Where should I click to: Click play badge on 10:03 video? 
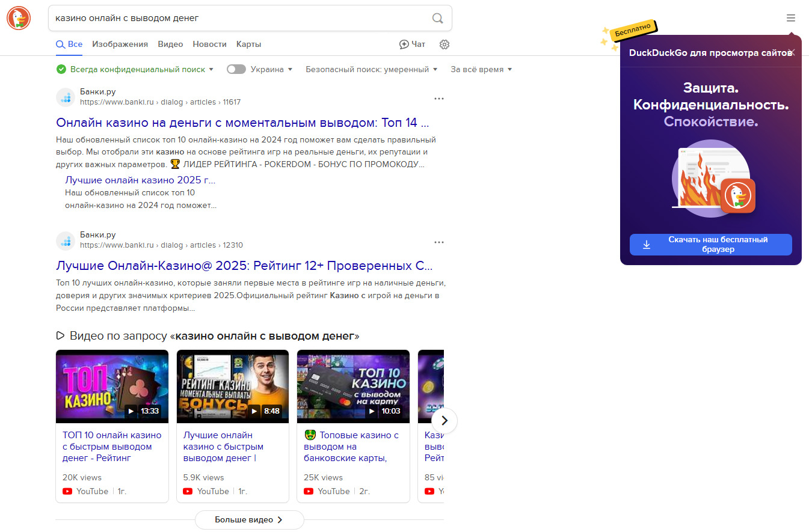[372, 411]
